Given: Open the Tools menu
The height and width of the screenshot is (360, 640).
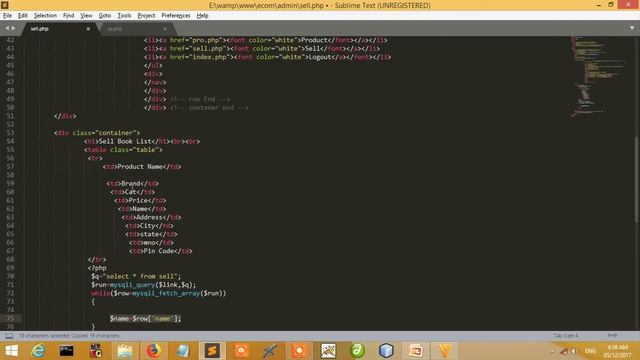Looking at the screenshot, I should (124, 16).
